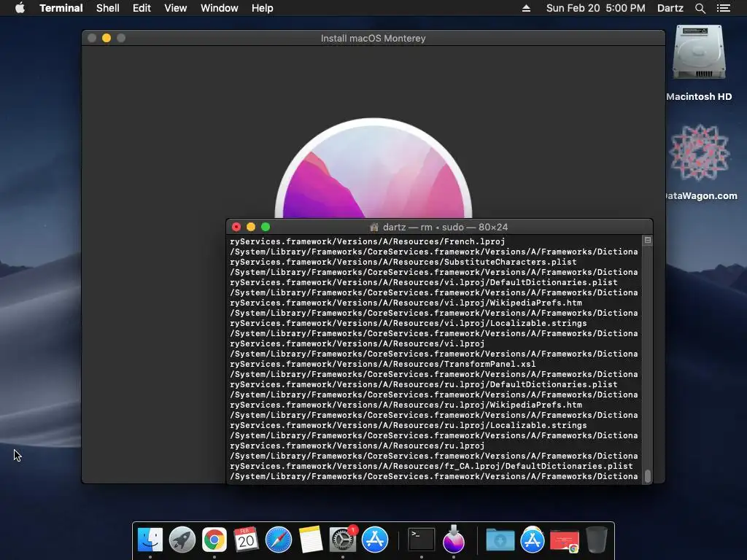This screenshot has height=560, width=747.
Task: Open Notes app from the Dock
Action: pos(311,540)
